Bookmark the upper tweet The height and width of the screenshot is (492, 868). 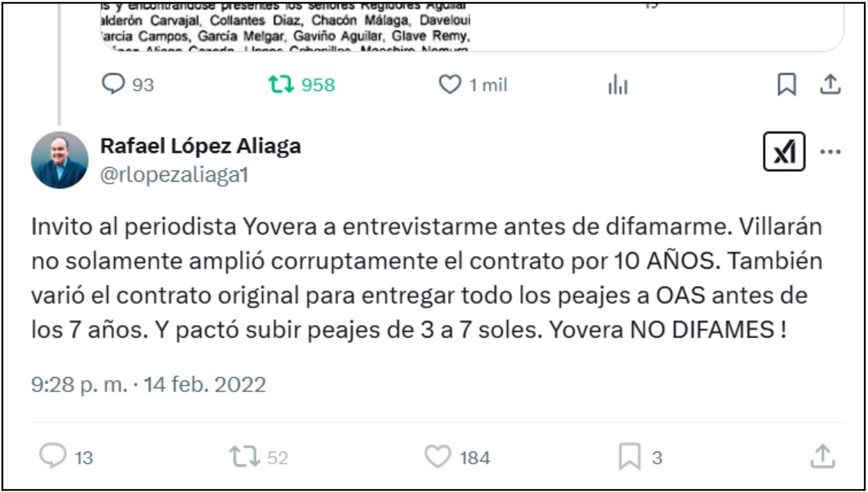click(786, 85)
